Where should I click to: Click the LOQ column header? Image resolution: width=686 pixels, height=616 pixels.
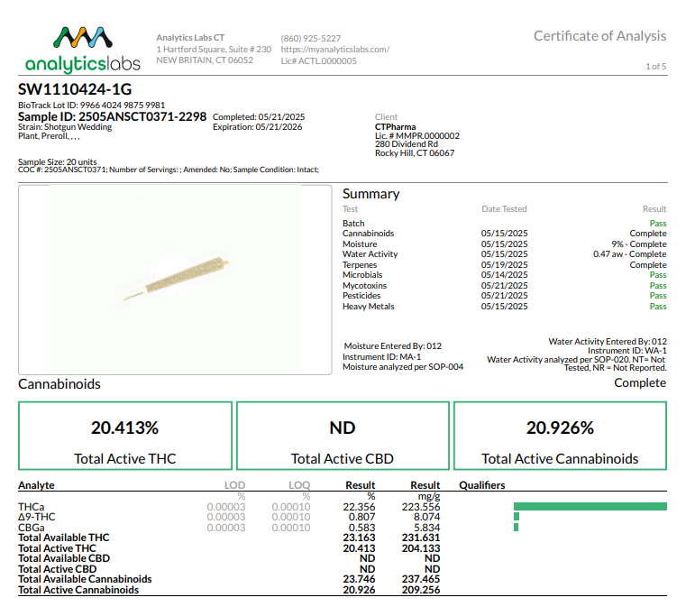(x=299, y=485)
